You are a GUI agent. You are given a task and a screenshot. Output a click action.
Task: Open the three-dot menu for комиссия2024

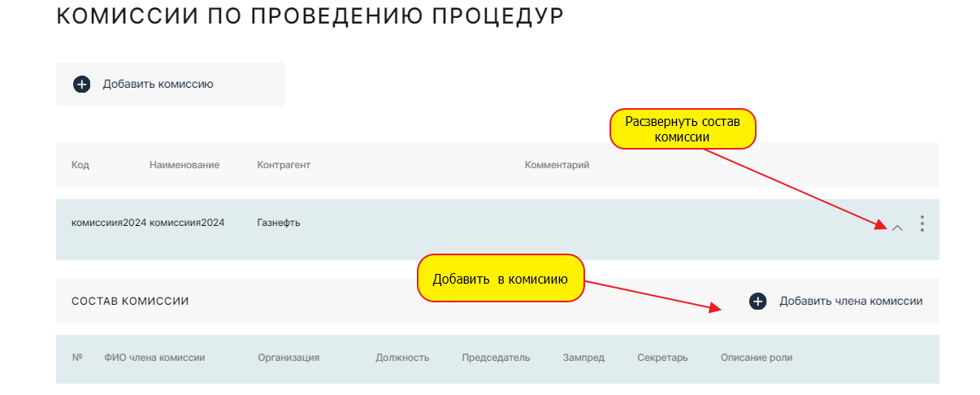pyautogui.click(x=921, y=224)
